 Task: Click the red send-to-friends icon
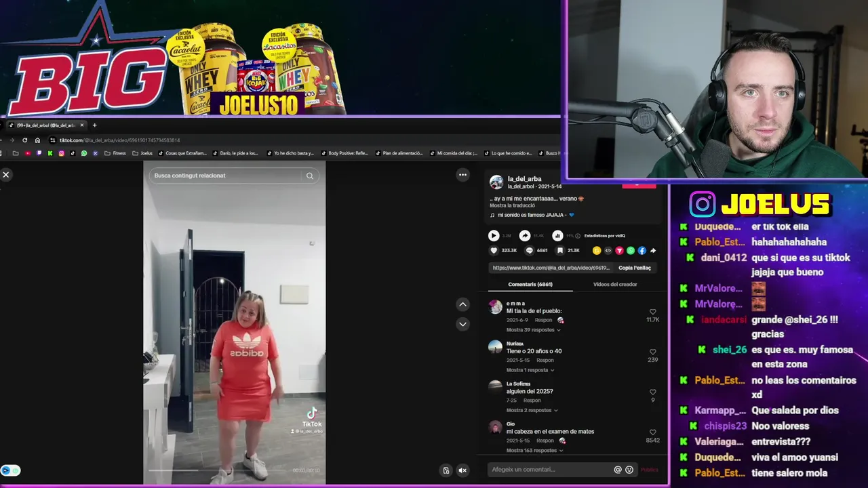point(619,251)
